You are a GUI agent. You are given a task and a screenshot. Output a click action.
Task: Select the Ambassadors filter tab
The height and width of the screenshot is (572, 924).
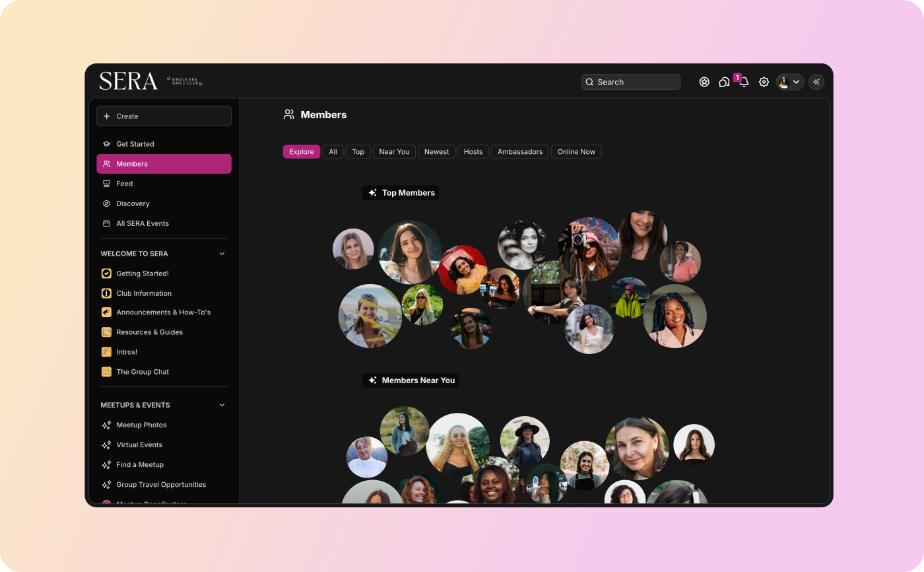tap(520, 152)
